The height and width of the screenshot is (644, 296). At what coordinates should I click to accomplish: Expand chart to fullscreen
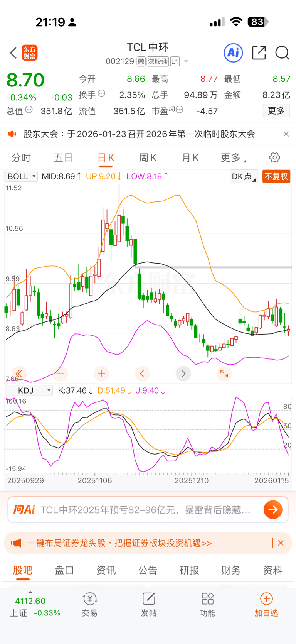[224, 374]
